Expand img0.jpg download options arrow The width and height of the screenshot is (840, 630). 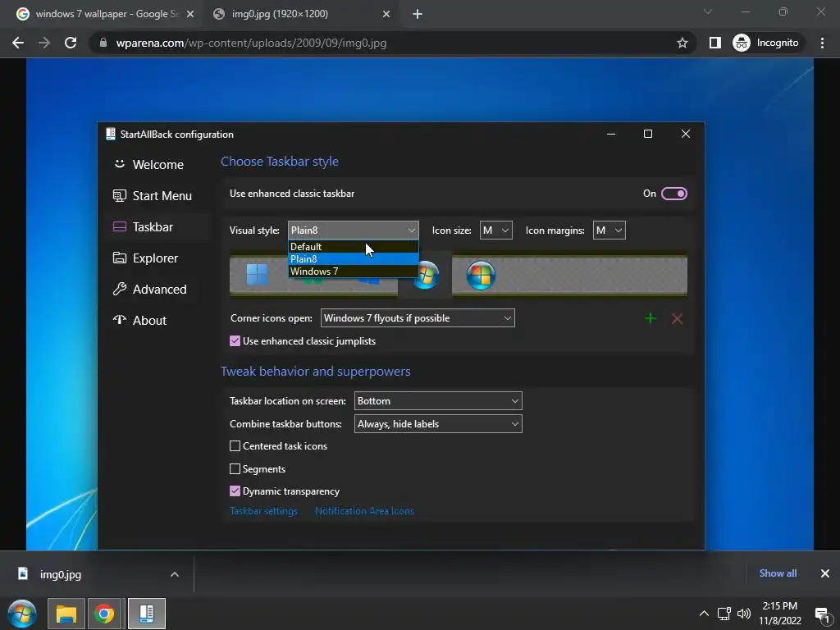(x=175, y=574)
